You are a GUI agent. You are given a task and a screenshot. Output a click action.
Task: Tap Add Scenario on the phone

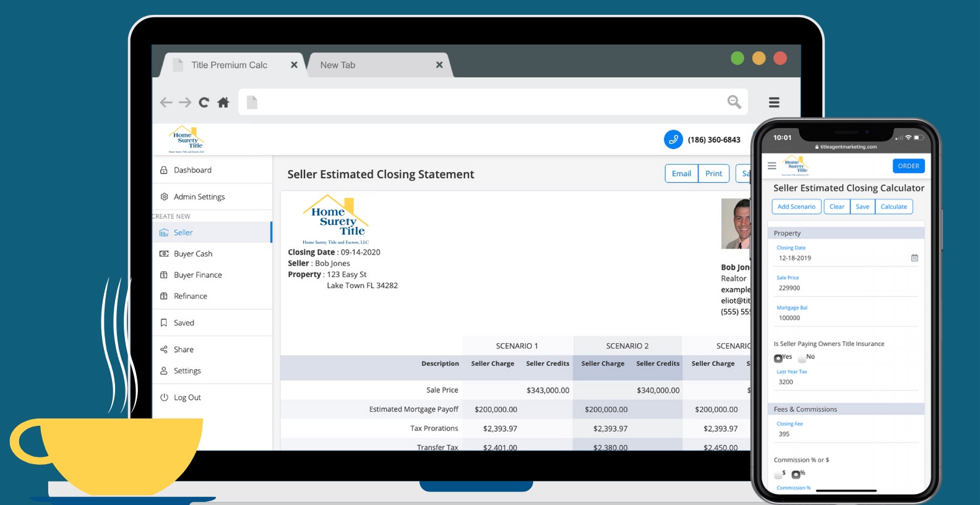pos(796,206)
